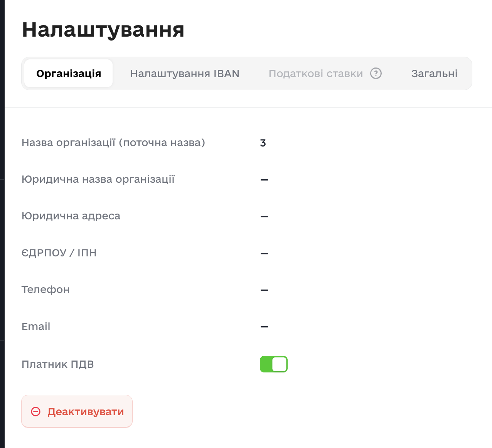Click the Налаштування page heading
Viewport: 492px width, 448px height.
[103, 29]
